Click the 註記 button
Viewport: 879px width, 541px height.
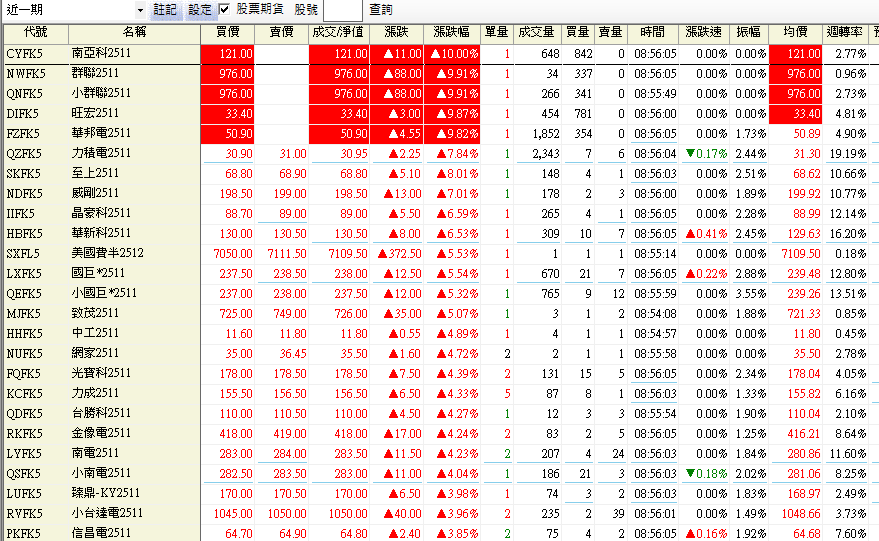[x=166, y=9]
